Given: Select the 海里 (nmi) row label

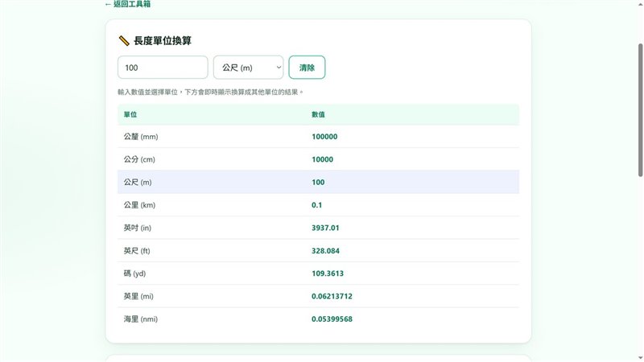Looking at the screenshot, I should [x=140, y=319].
